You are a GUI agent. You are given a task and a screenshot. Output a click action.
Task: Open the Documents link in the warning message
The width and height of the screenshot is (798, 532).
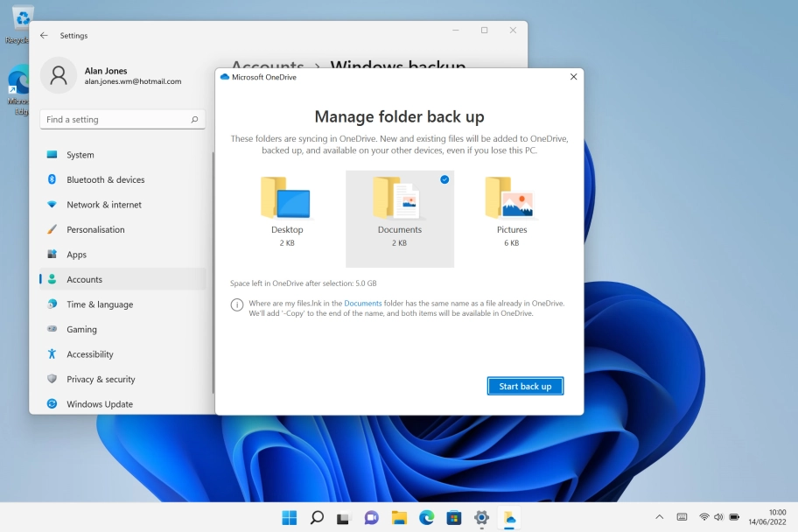click(x=363, y=304)
